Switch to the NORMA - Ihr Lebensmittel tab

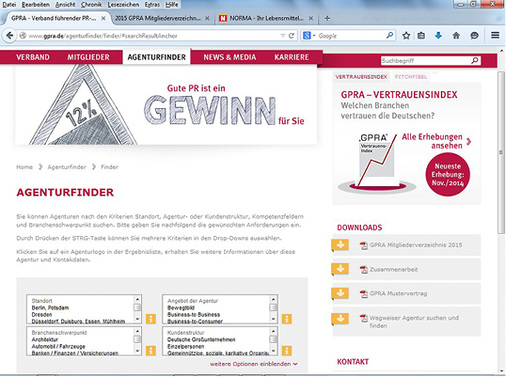point(266,18)
